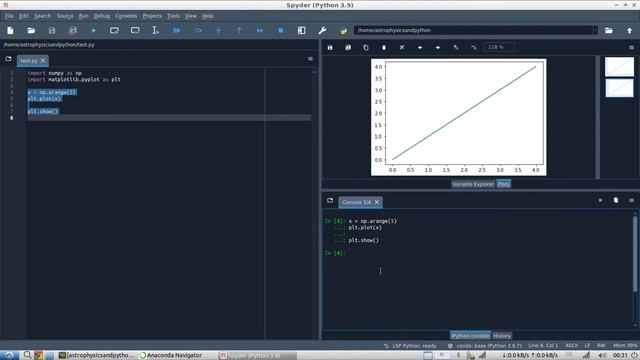The image size is (640, 360).
Task: Open a file with the folder icon
Action: coord(31,31)
